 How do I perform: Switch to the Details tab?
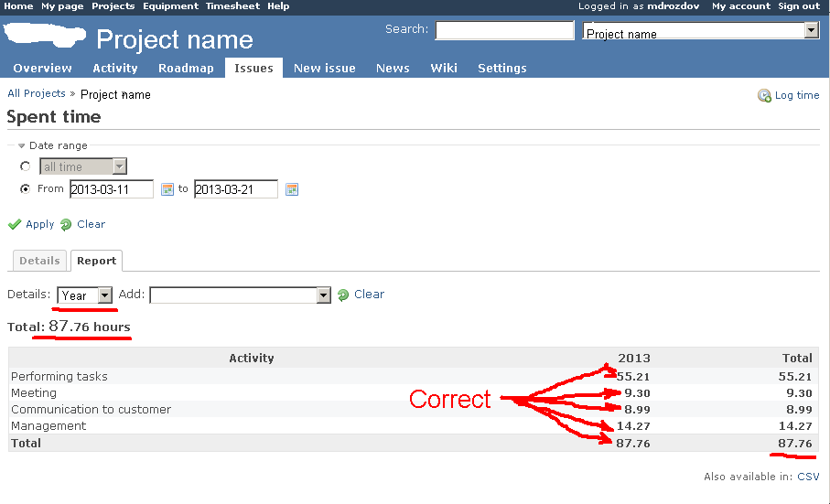39,261
